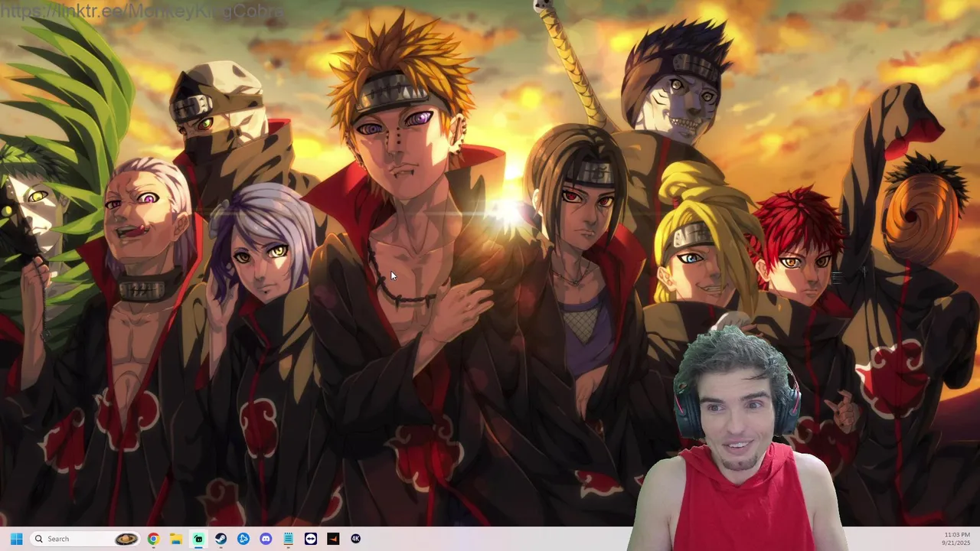Viewport: 980px width, 551px height.
Task: Open the Streamlabs app on the taskbar
Action: pos(198,539)
